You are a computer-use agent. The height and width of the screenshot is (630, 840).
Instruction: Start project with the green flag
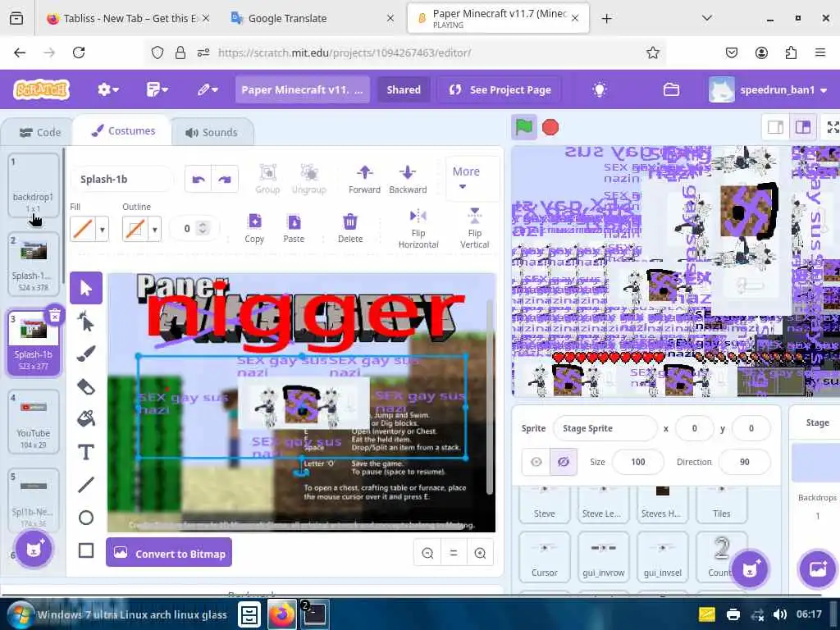(x=523, y=127)
